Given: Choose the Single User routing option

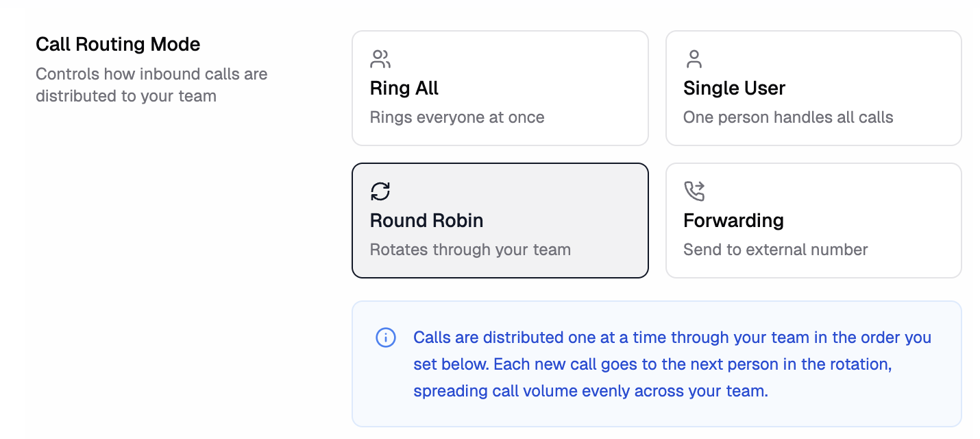Looking at the screenshot, I should [x=813, y=88].
